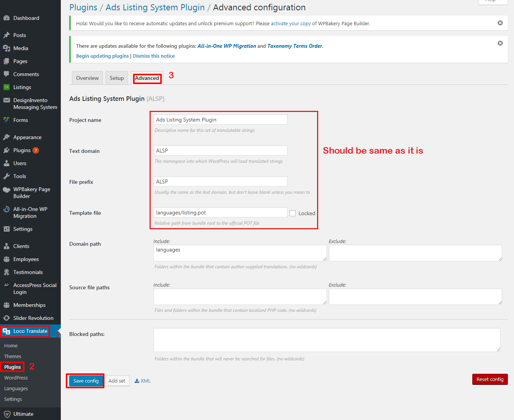Click the Save config button
Screen dimensions: 514x420
point(86,381)
